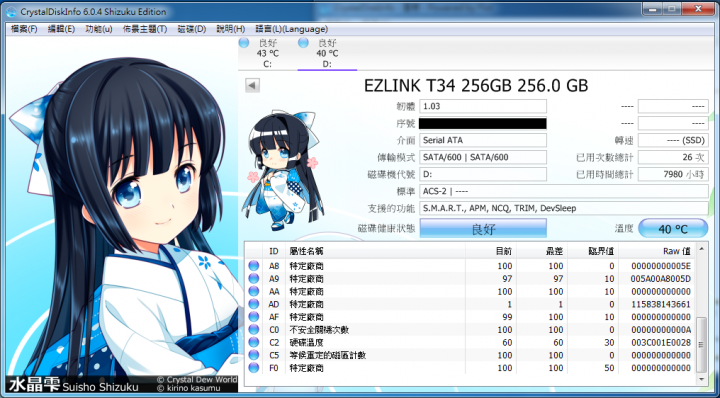720x398 pixels.
Task: Click the status orb for attribute C5
Action: (253, 355)
